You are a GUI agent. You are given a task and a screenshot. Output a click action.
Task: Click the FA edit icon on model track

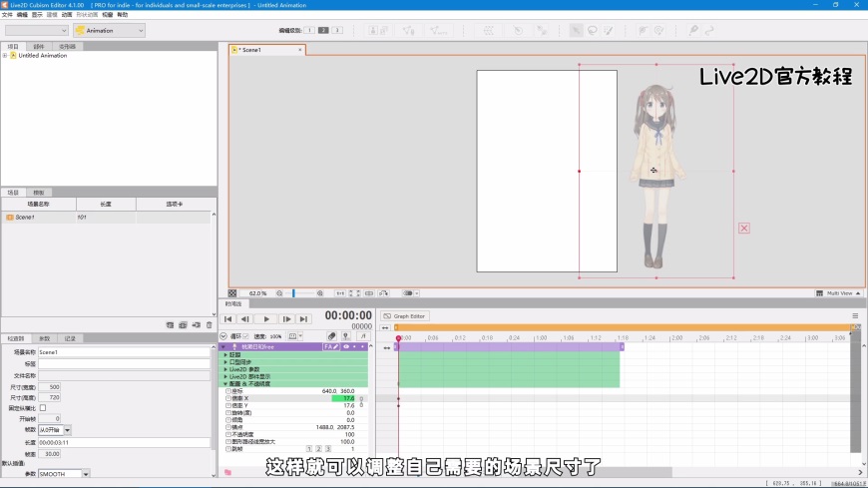point(331,346)
